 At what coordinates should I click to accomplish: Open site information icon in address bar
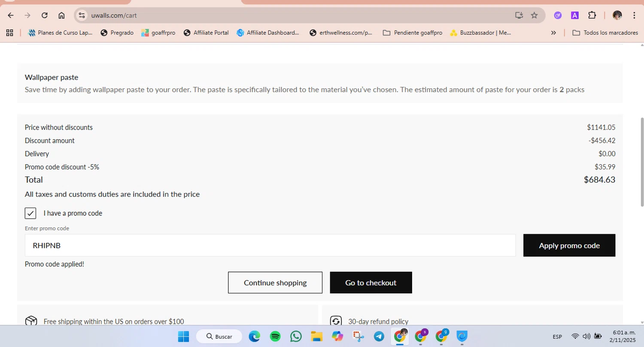(82, 15)
